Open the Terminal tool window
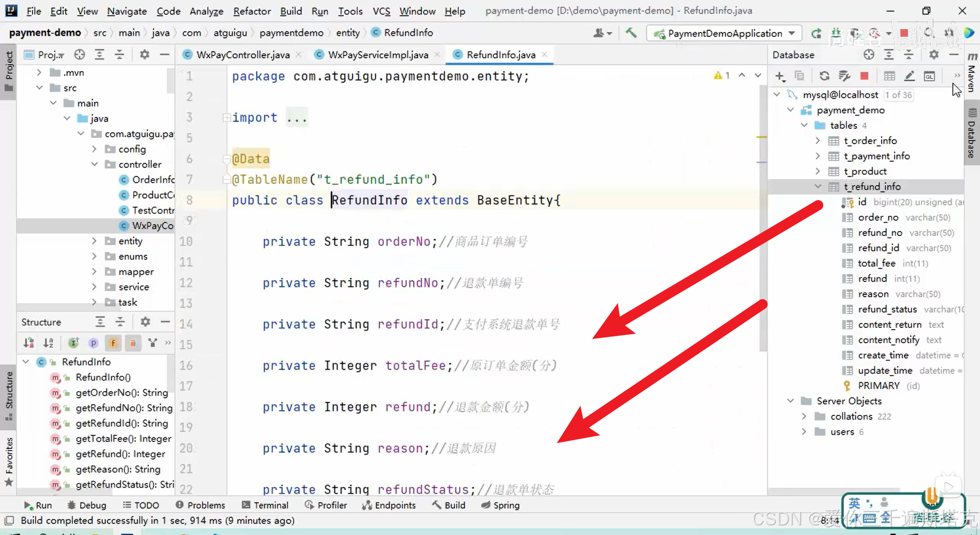 pos(265,505)
